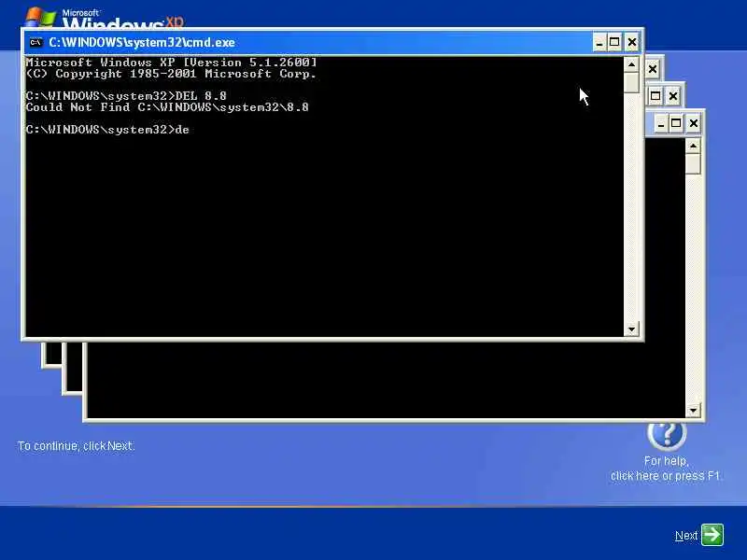This screenshot has height=560, width=747.
Task: Minimize the rearmost cmd window
Action: click(x=660, y=124)
